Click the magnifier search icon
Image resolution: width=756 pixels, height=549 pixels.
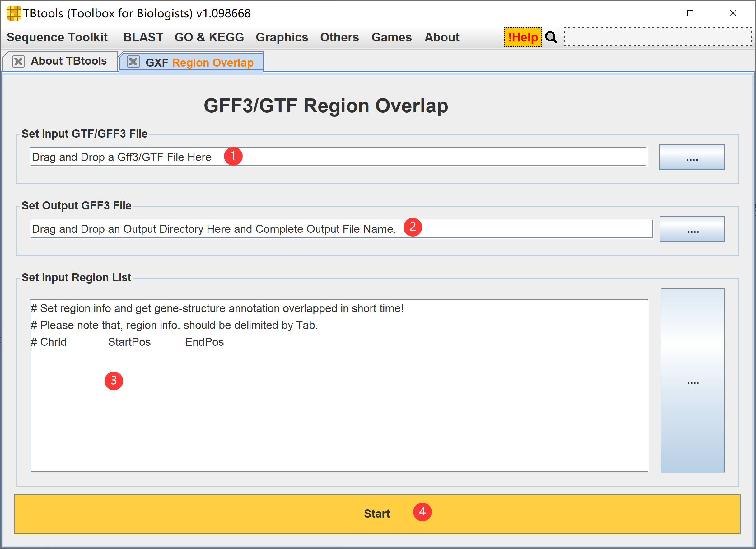(551, 37)
